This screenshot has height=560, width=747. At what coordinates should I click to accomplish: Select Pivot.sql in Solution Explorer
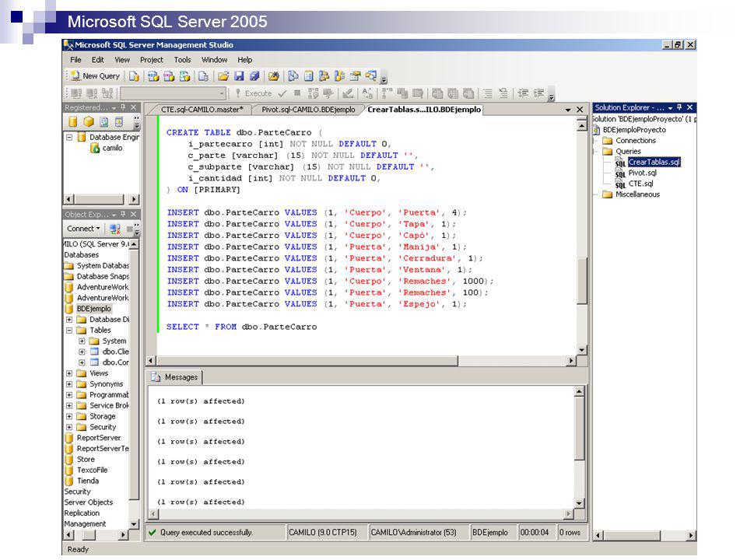tap(642, 173)
